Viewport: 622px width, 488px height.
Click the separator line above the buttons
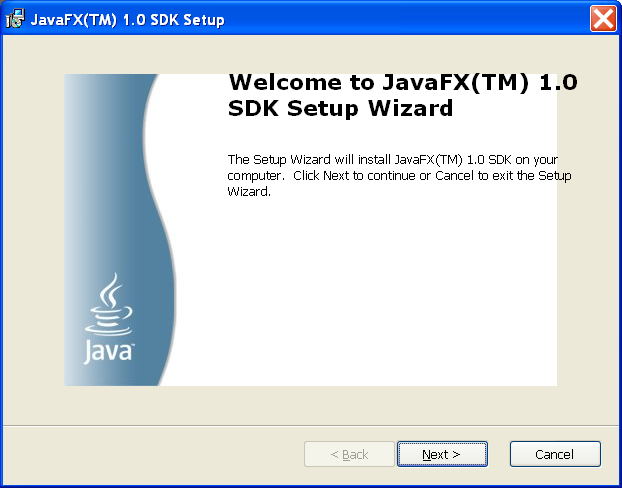[311, 424]
